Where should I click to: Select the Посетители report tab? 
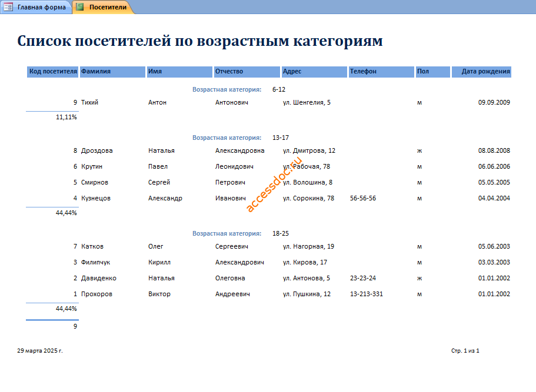click(x=103, y=7)
